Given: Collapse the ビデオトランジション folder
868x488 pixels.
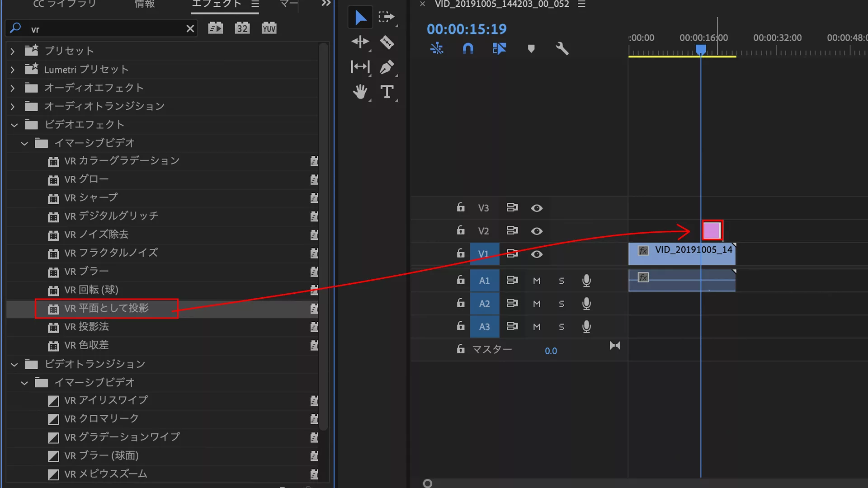Looking at the screenshot, I should (14, 364).
